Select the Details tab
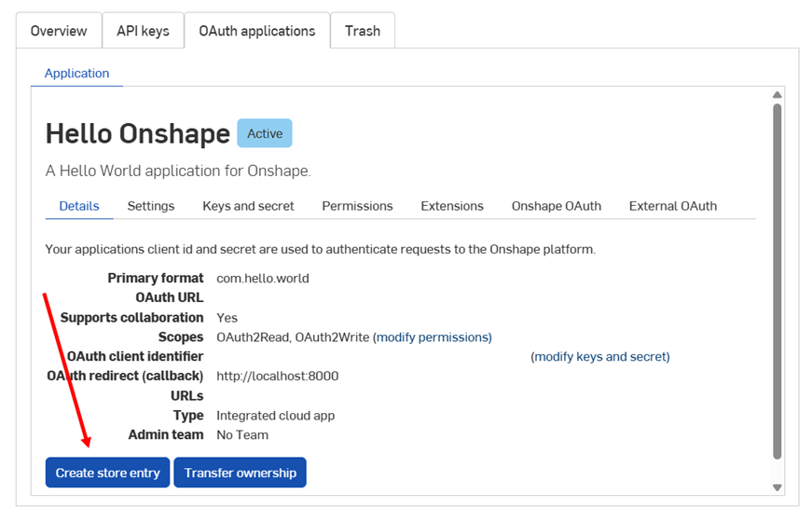The height and width of the screenshot is (522, 812). click(x=79, y=206)
